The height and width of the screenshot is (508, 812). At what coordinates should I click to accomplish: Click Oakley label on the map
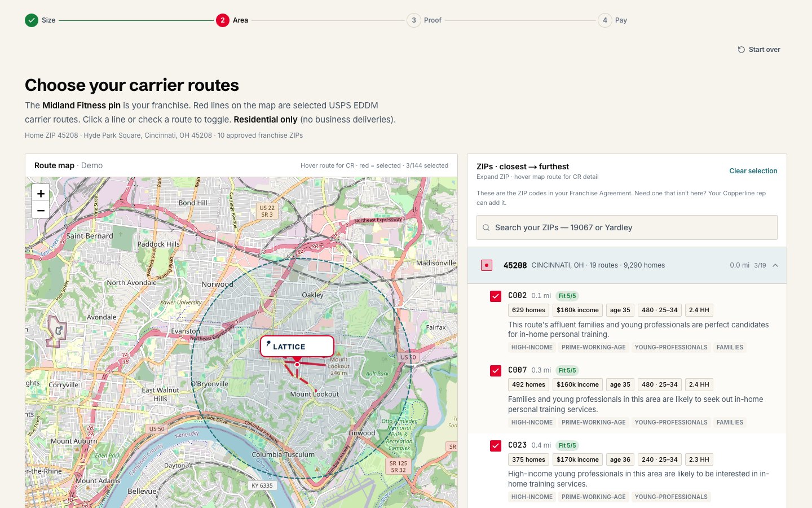tap(312, 295)
